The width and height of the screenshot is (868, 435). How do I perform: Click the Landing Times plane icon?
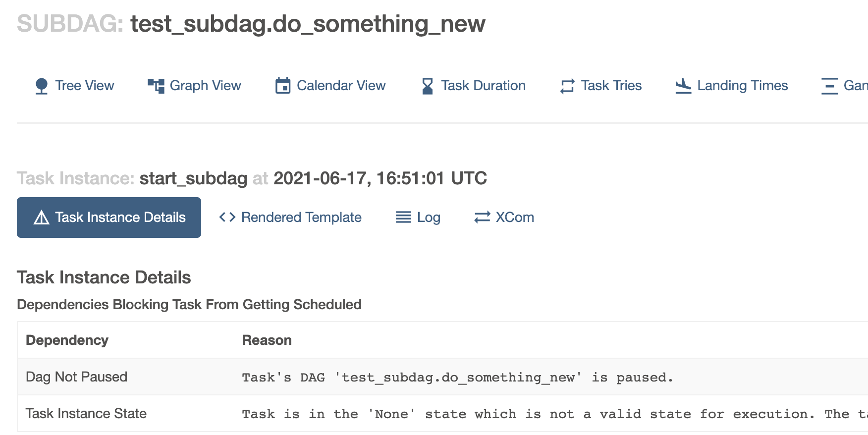click(x=682, y=85)
